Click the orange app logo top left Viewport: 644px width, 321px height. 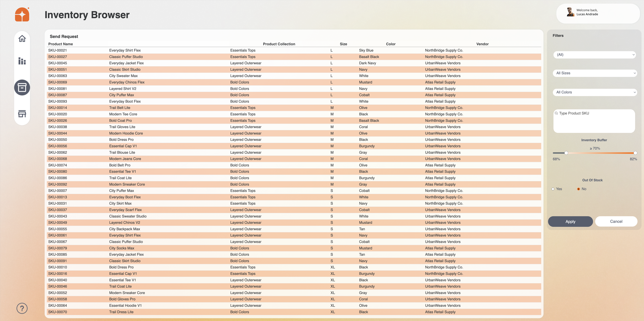22,14
